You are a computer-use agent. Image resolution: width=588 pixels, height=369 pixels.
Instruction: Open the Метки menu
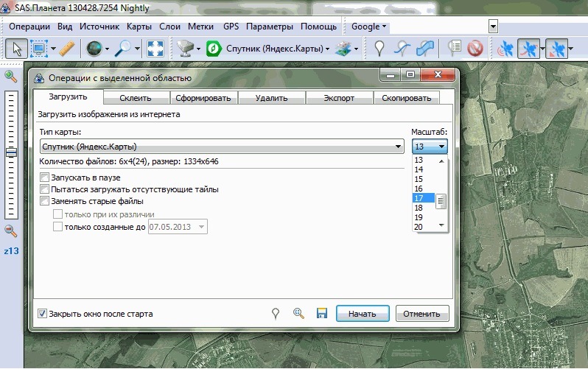point(200,27)
